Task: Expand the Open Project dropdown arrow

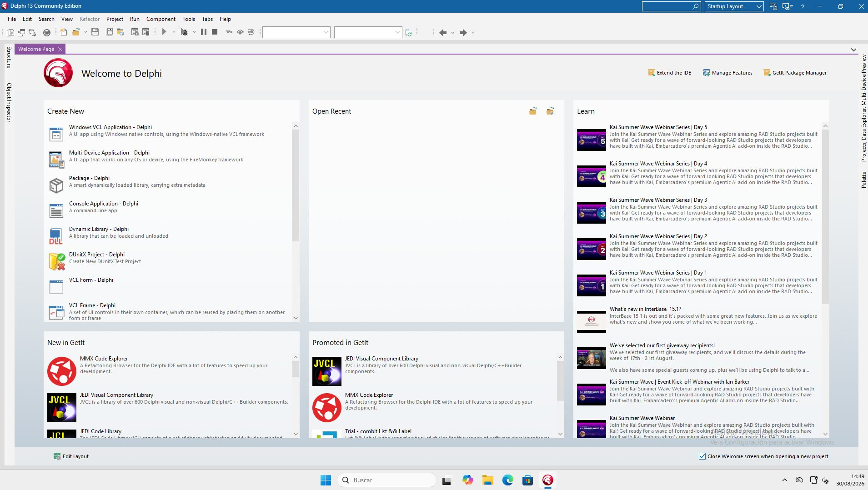Action: click(85, 32)
